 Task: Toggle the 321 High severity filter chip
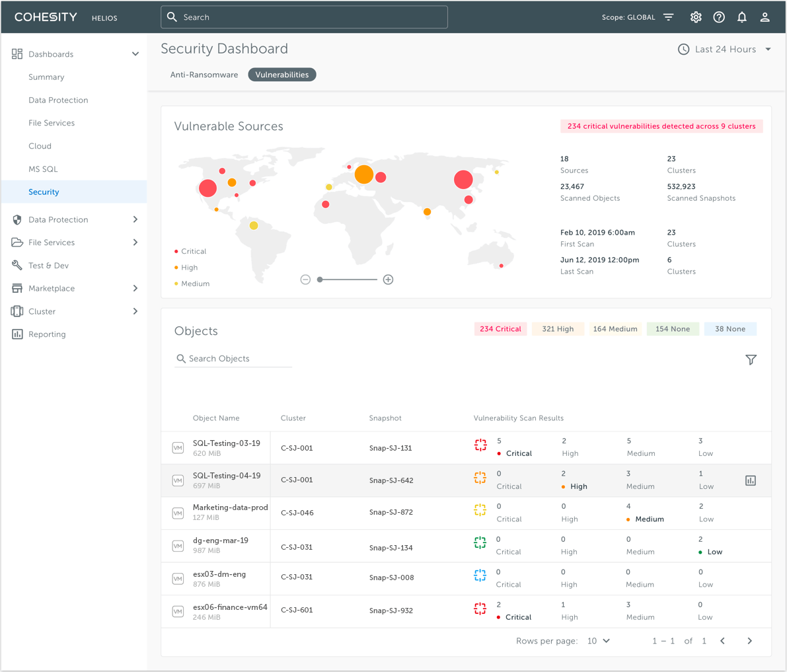pyautogui.click(x=558, y=328)
